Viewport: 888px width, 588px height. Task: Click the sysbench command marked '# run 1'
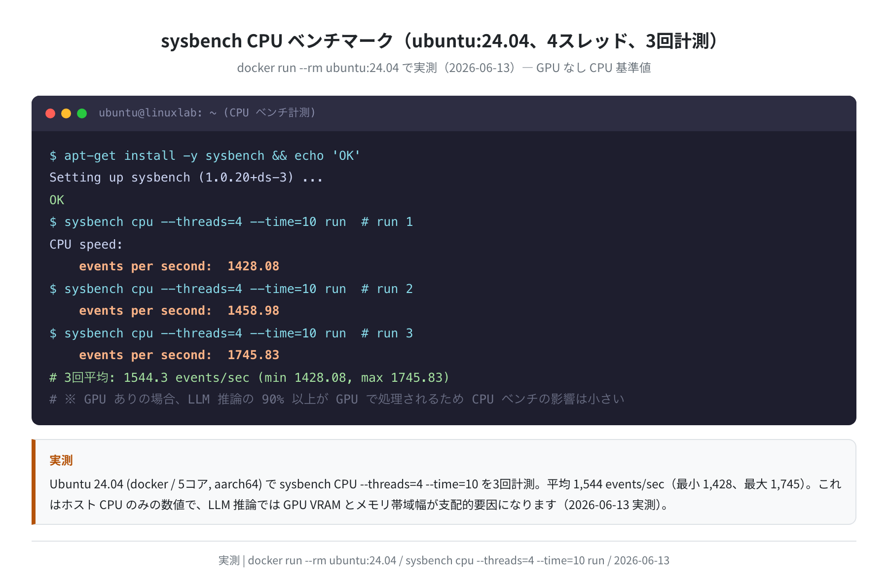231,222
